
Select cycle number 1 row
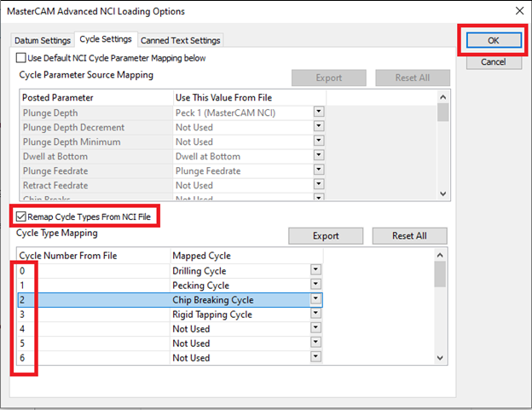click(170, 286)
